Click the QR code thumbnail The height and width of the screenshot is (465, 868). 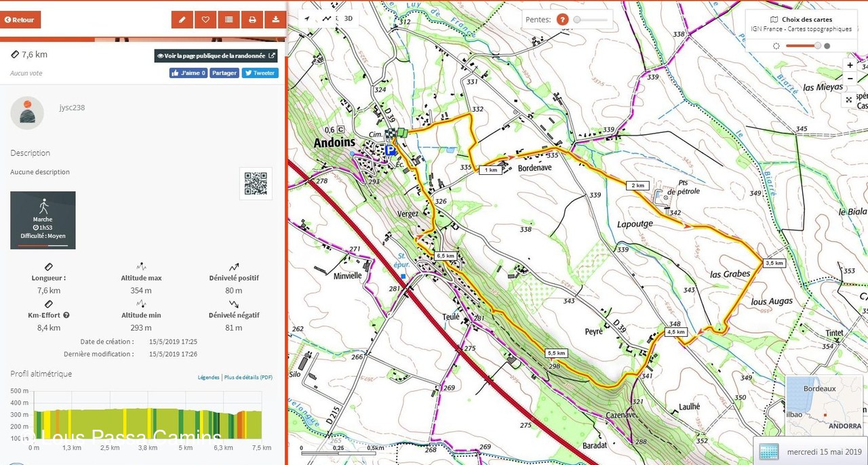tap(256, 184)
